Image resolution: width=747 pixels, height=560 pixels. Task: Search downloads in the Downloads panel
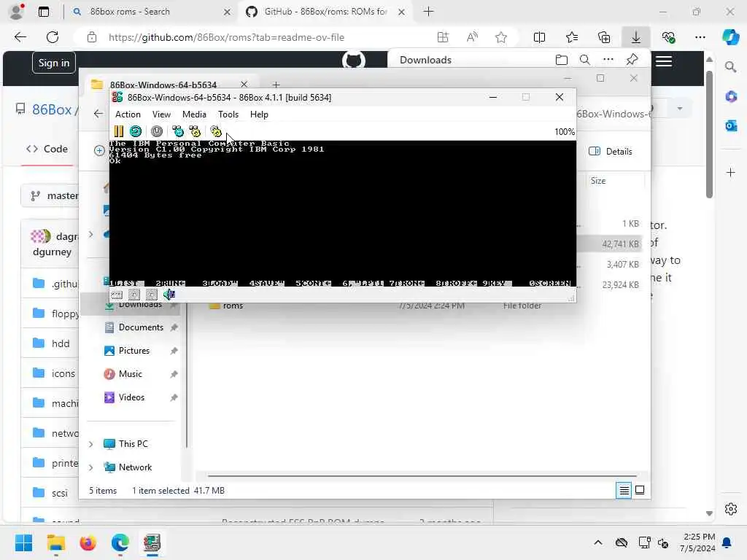(585, 60)
